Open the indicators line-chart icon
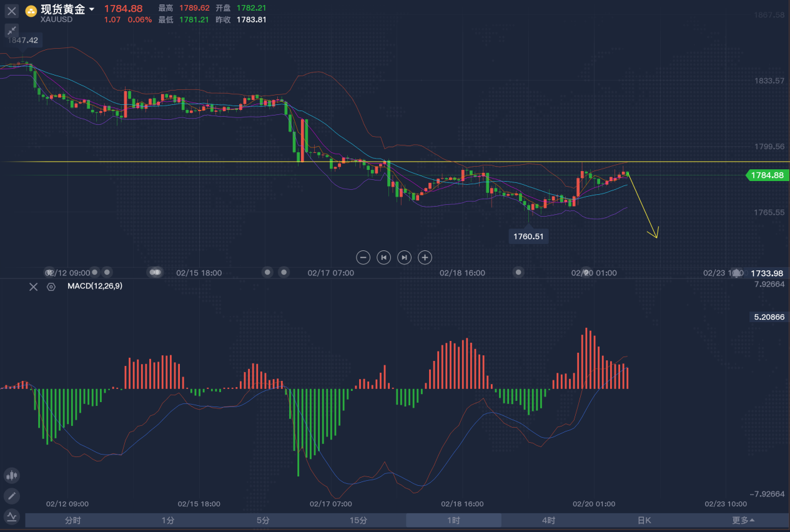Viewport: 790px width, 532px height. point(12,516)
